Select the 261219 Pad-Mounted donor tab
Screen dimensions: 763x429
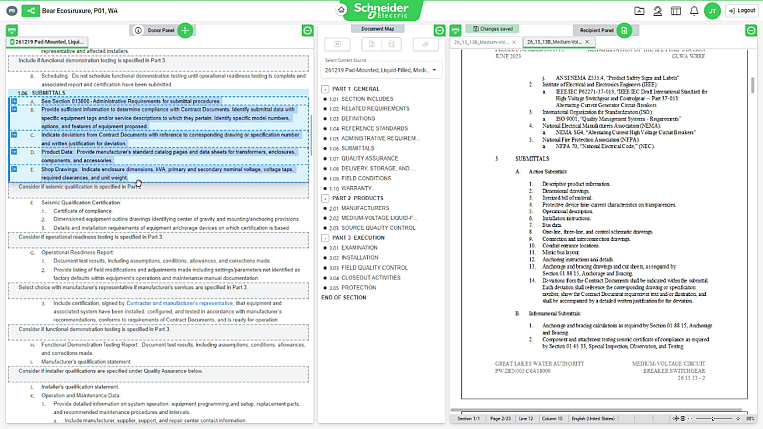pyautogui.click(x=47, y=42)
